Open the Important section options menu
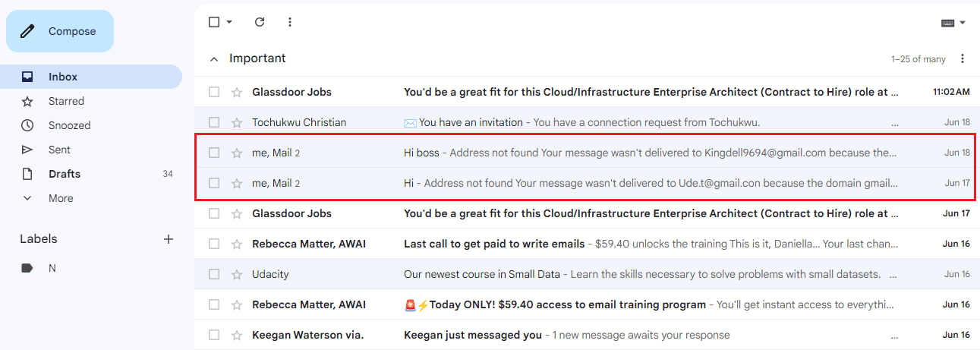980x350 pixels. [x=963, y=58]
